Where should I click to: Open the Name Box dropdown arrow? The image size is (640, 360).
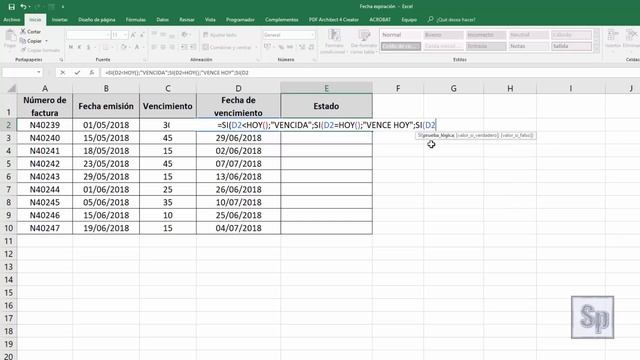(x=39, y=73)
